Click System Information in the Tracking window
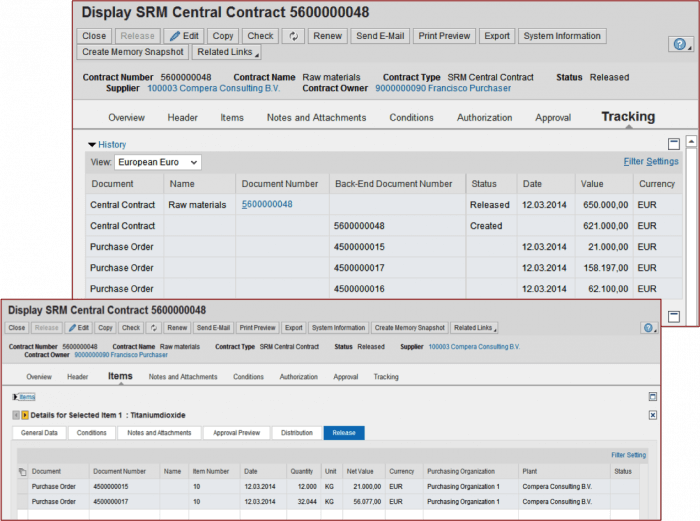 [x=562, y=36]
